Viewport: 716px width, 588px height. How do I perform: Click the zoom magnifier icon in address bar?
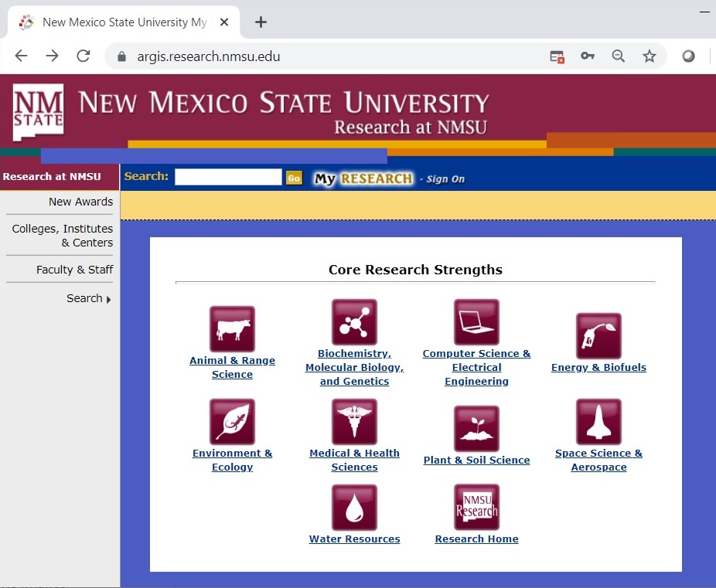point(619,56)
